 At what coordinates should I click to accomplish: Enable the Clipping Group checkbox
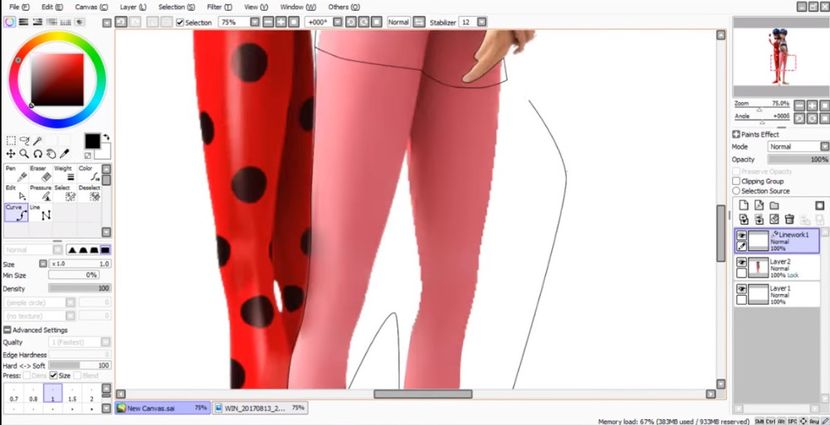click(x=736, y=181)
